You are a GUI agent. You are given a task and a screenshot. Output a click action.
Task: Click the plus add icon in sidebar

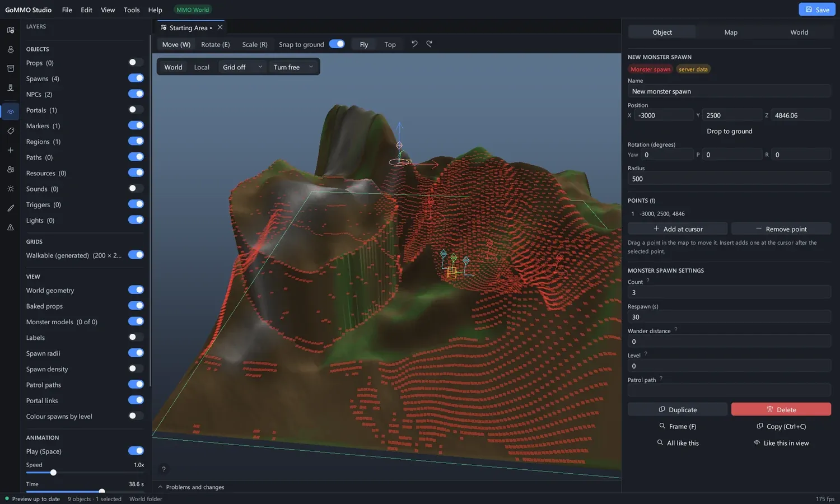[x=11, y=150]
